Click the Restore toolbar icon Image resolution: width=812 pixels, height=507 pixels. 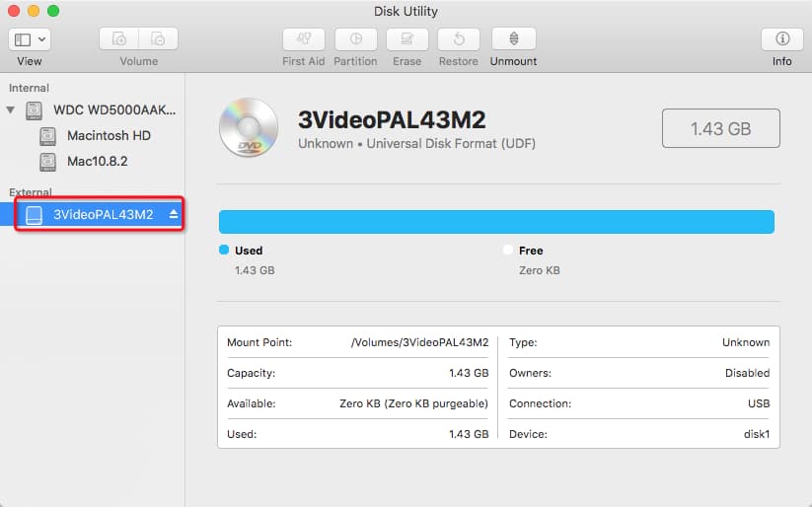459,39
